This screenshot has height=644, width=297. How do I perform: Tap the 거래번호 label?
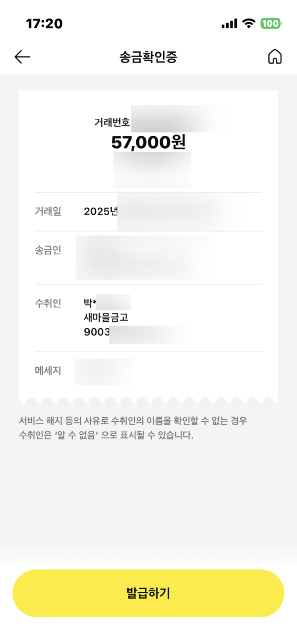(112, 122)
